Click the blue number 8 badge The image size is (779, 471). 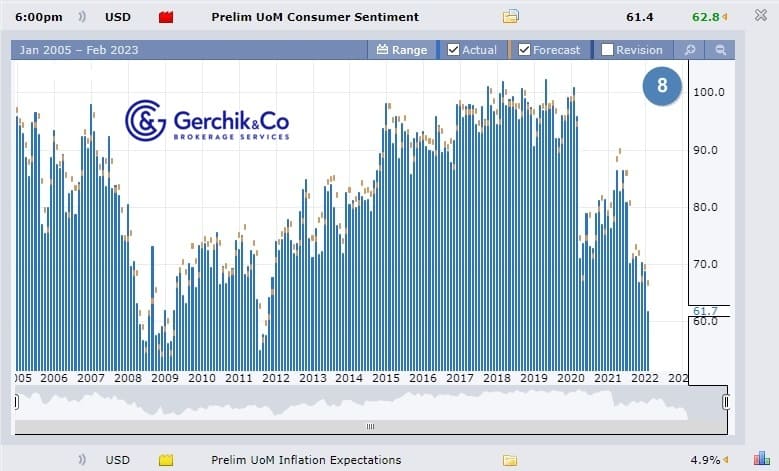(x=662, y=86)
